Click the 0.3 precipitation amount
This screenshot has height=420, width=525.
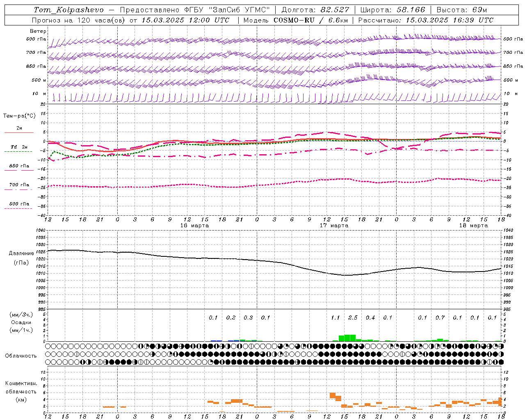(x=248, y=317)
